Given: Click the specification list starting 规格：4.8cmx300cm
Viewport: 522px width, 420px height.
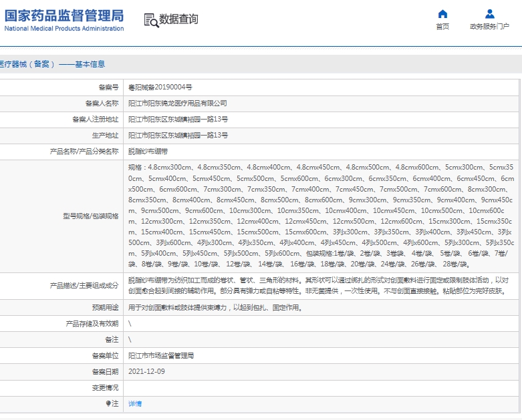Looking at the screenshot, I should point(321,216).
